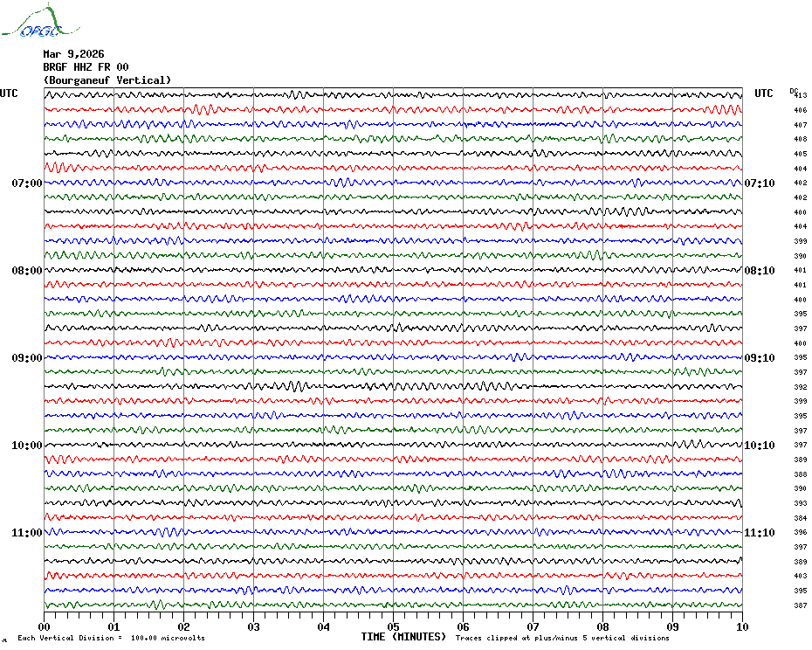Click the '10:00' time label
812x650 pixels.
coord(27,446)
